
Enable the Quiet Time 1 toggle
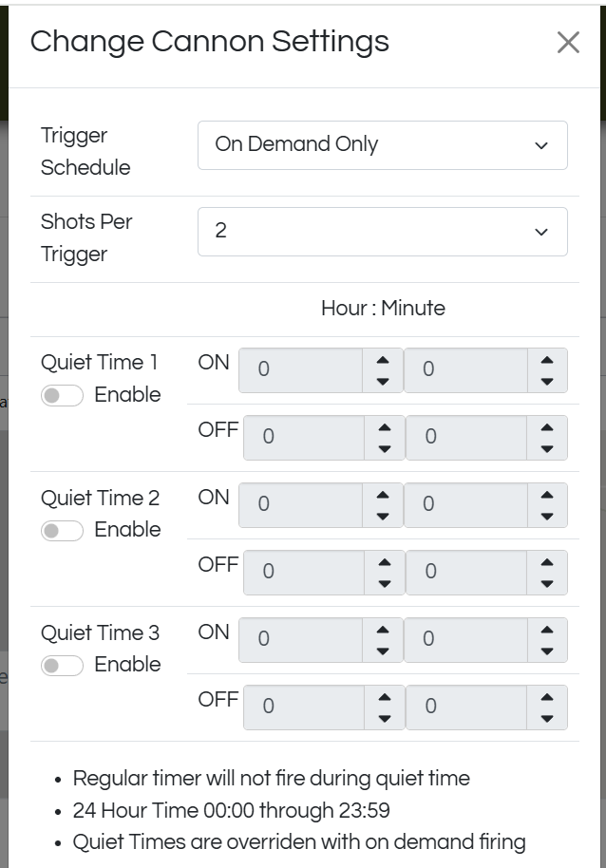[62, 396]
